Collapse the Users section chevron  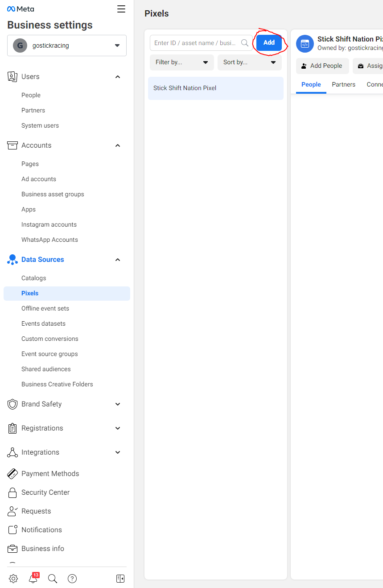pos(118,77)
